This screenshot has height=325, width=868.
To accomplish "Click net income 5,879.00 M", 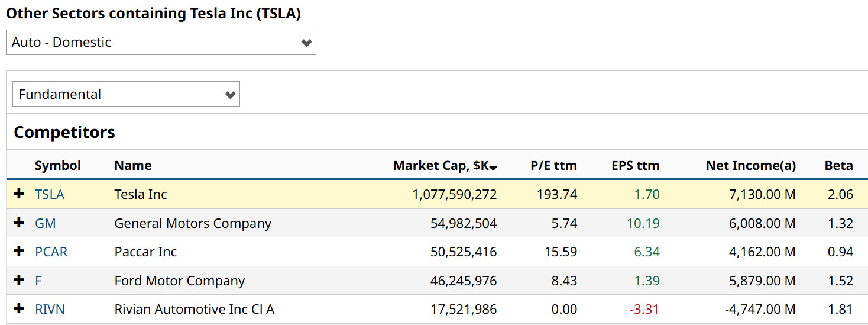I will click(x=763, y=281).
